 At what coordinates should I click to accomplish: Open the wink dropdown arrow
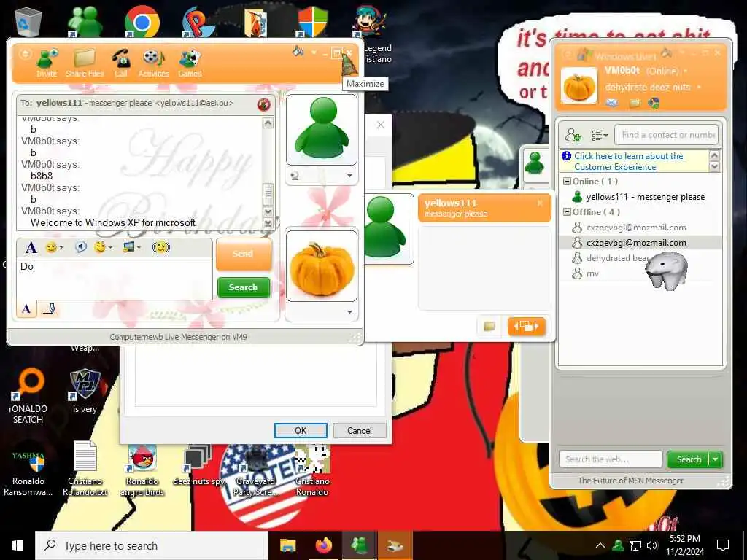click(111, 248)
